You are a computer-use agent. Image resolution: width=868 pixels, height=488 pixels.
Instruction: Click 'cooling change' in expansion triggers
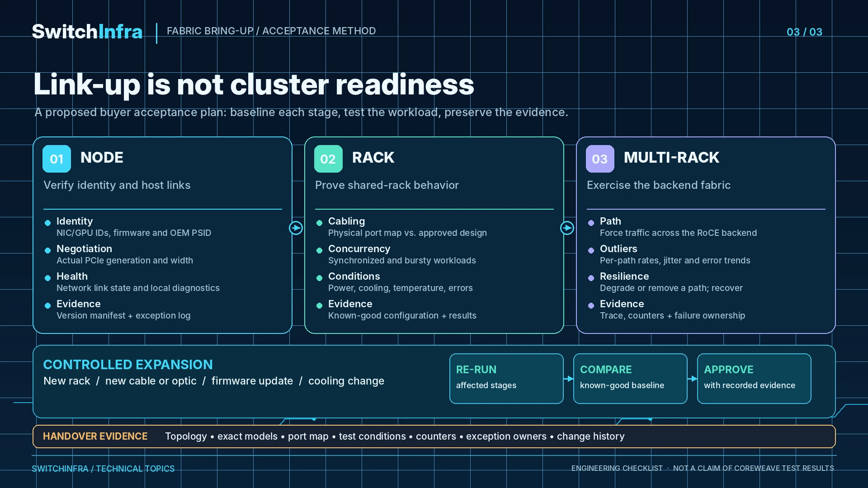click(x=346, y=381)
